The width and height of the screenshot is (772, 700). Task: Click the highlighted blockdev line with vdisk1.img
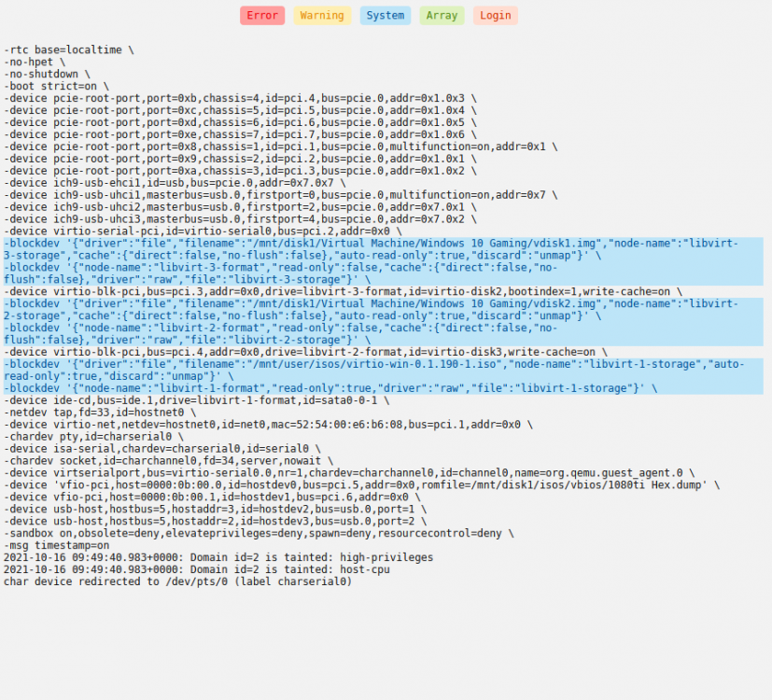(x=384, y=249)
